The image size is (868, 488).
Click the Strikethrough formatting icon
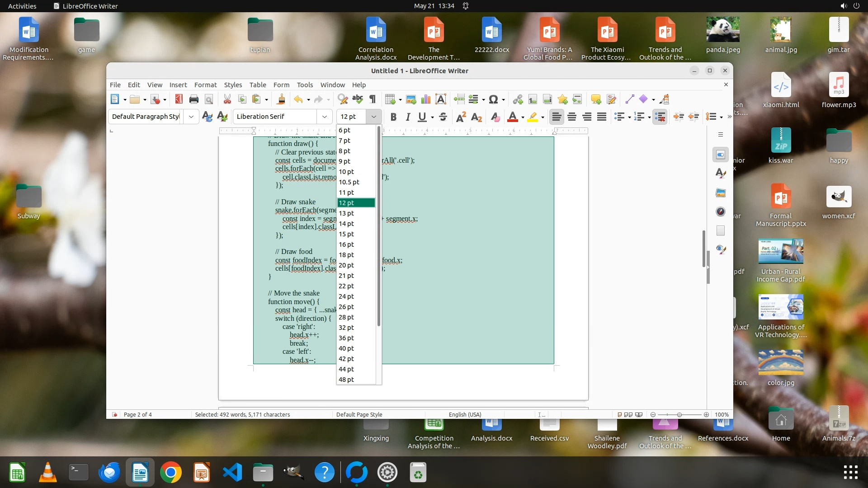tap(443, 117)
